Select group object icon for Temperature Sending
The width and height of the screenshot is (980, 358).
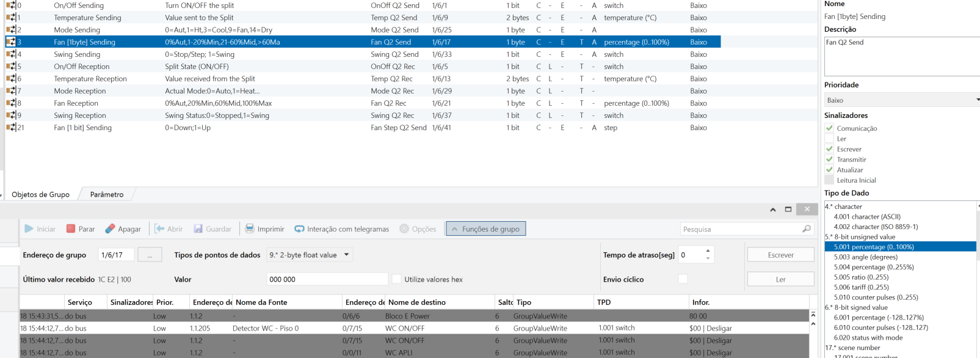(11, 18)
